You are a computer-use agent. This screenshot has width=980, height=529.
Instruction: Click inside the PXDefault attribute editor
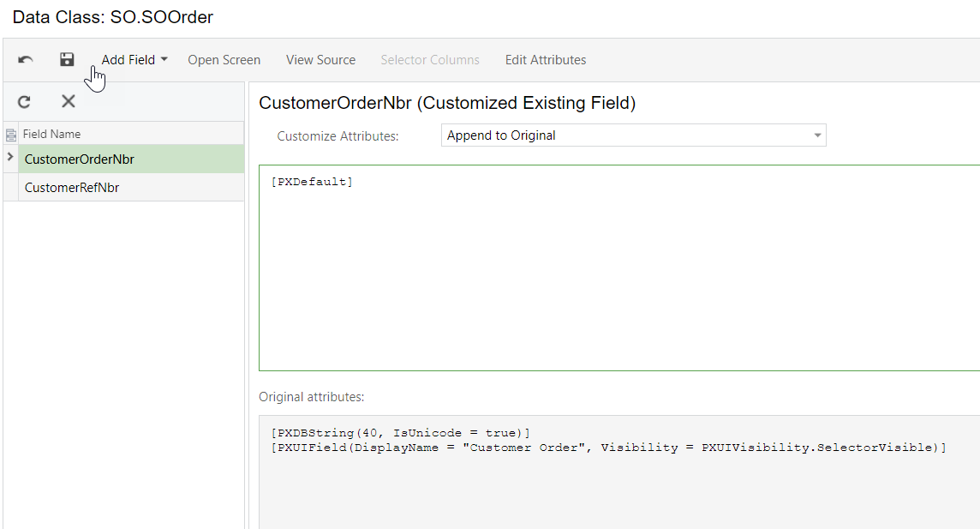pos(617,274)
